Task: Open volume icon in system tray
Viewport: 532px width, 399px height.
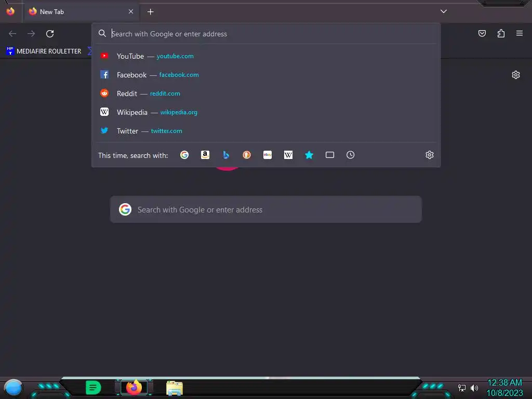Action: tap(474, 388)
